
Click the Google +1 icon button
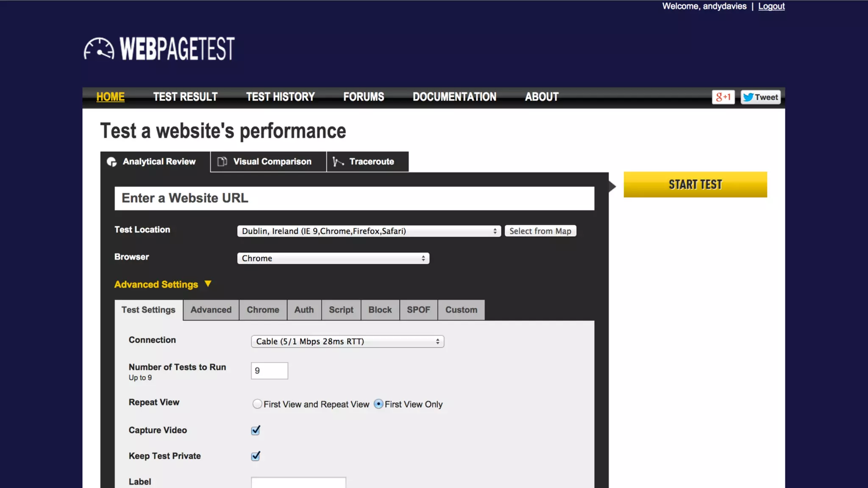click(723, 97)
